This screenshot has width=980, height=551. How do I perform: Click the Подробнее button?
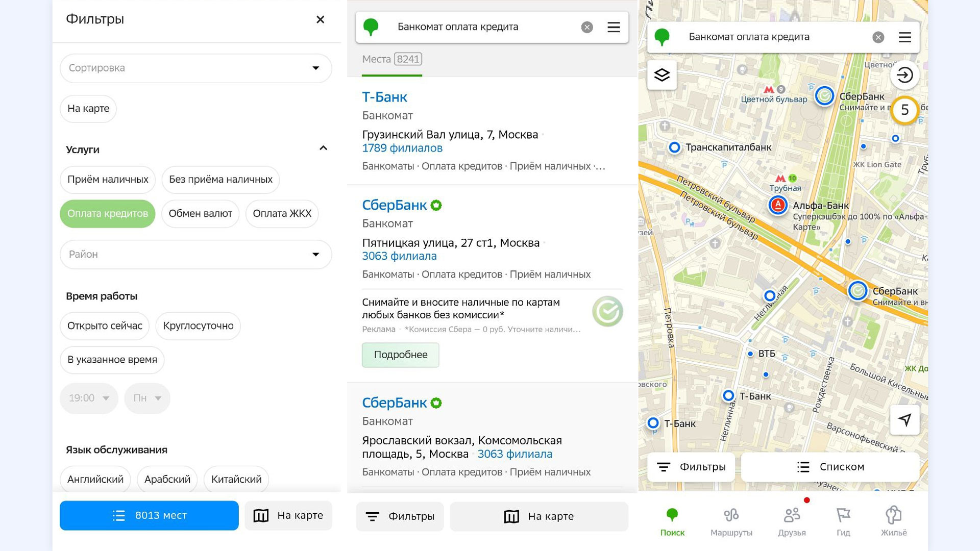click(401, 355)
